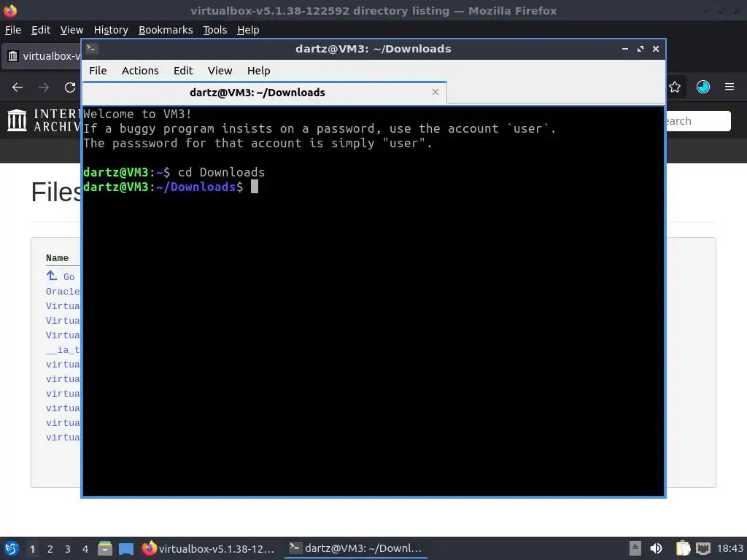Image resolution: width=747 pixels, height=560 pixels.
Task: Open Firefox Help menu
Action: 248,30
